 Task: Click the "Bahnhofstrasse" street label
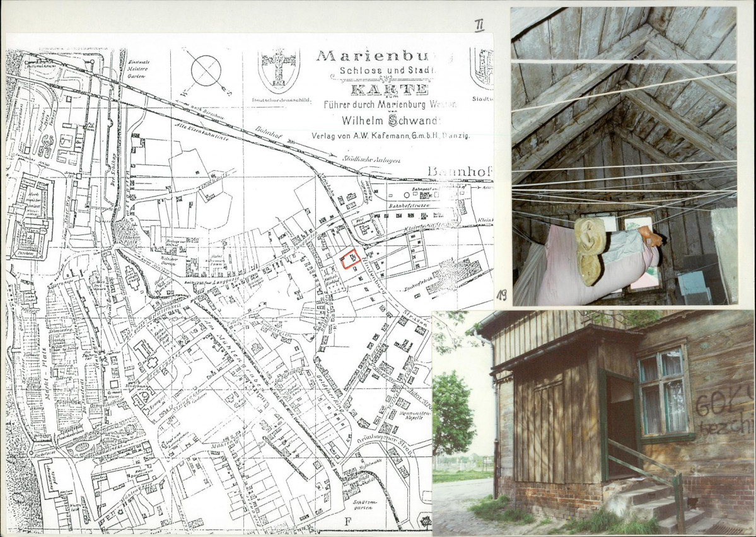(409, 205)
